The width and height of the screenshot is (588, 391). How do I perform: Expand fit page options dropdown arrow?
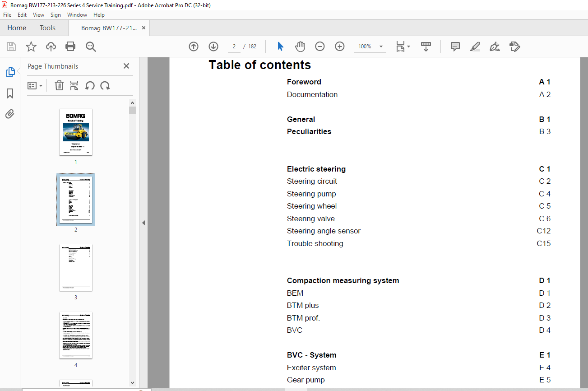coord(409,47)
